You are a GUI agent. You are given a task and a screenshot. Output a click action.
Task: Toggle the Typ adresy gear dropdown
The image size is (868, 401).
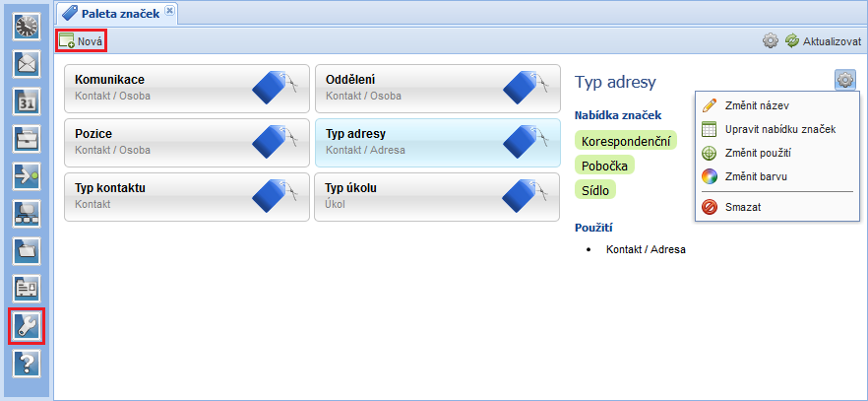(845, 81)
